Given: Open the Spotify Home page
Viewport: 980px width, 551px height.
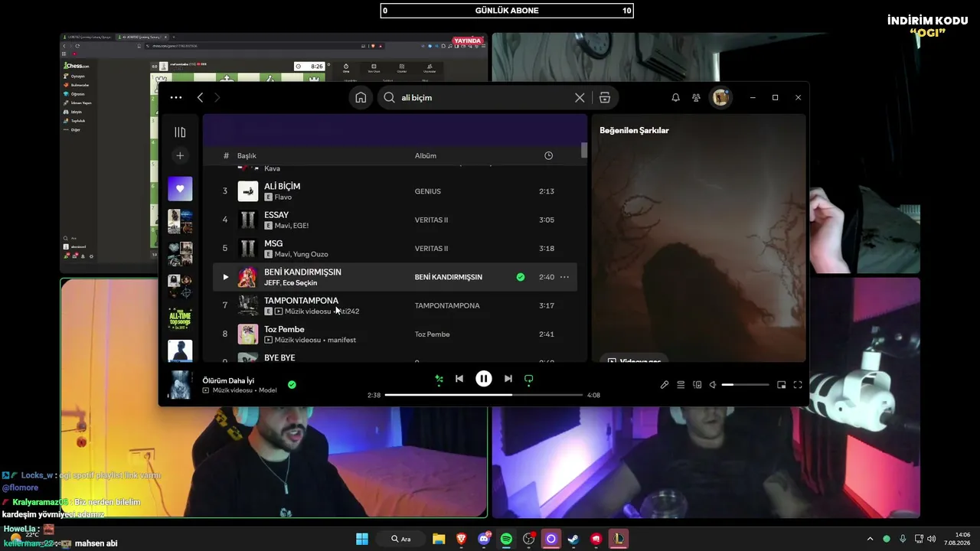Looking at the screenshot, I should pos(361,97).
